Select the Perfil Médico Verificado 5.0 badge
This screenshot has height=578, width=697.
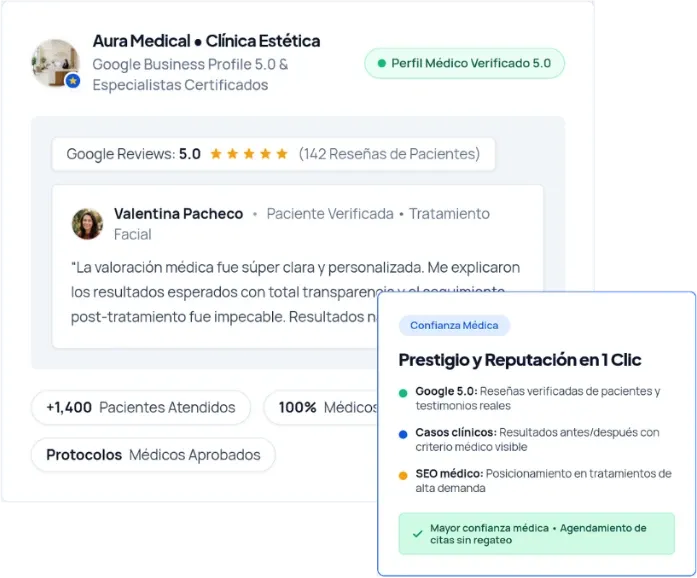point(465,63)
